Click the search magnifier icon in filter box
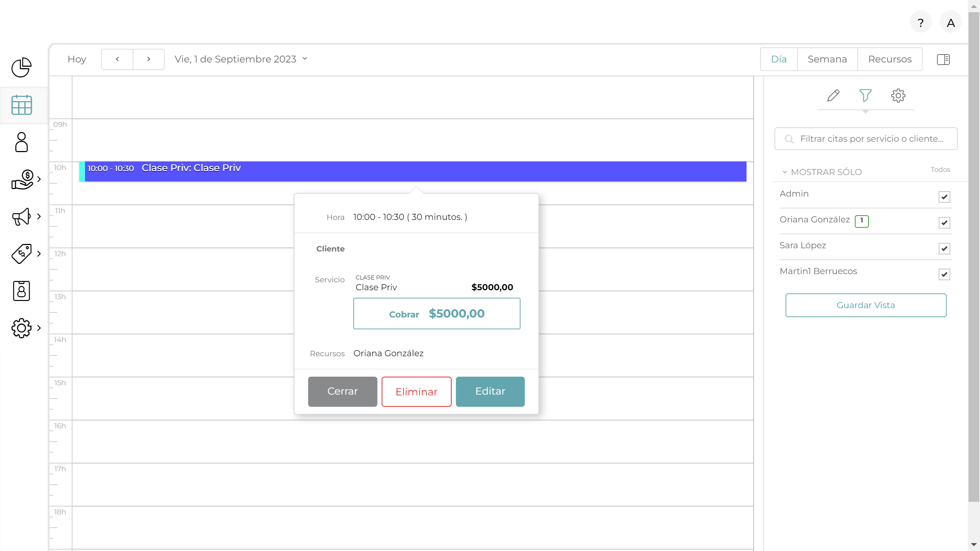This screenshot has height=551, width=980. click(790, 139)
